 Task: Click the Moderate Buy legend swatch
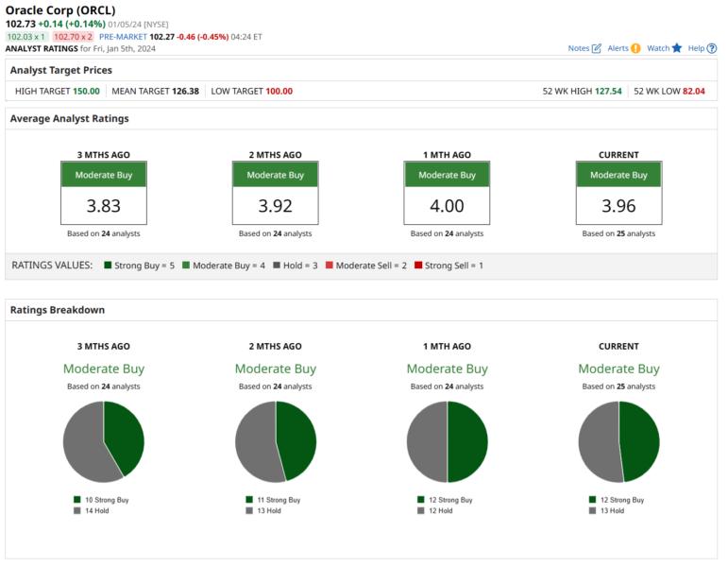coord(186,266)
